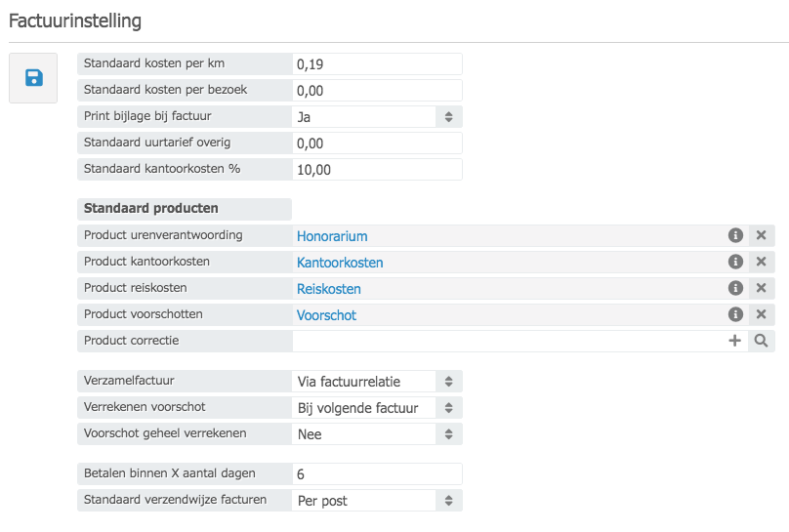Open info for the Reiskosten product
This screenshot has height=532, width=789.
(735, 288)
